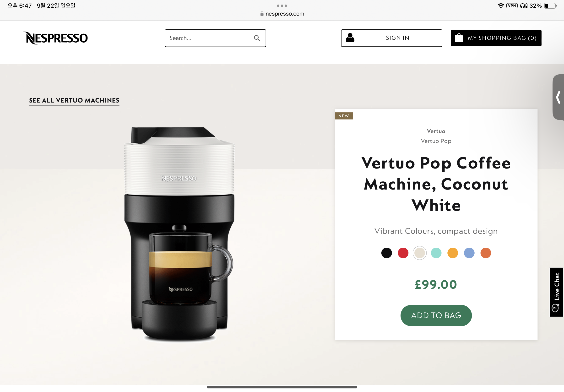Image resolution: width=564 pixels, height=392 pixels.
Task: Select the black colour option
Action: point(386,253)
